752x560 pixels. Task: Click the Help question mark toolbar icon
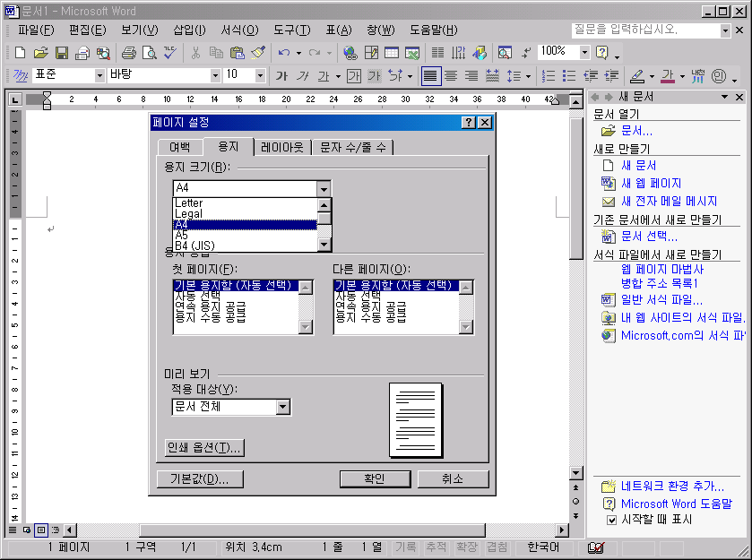602,52
